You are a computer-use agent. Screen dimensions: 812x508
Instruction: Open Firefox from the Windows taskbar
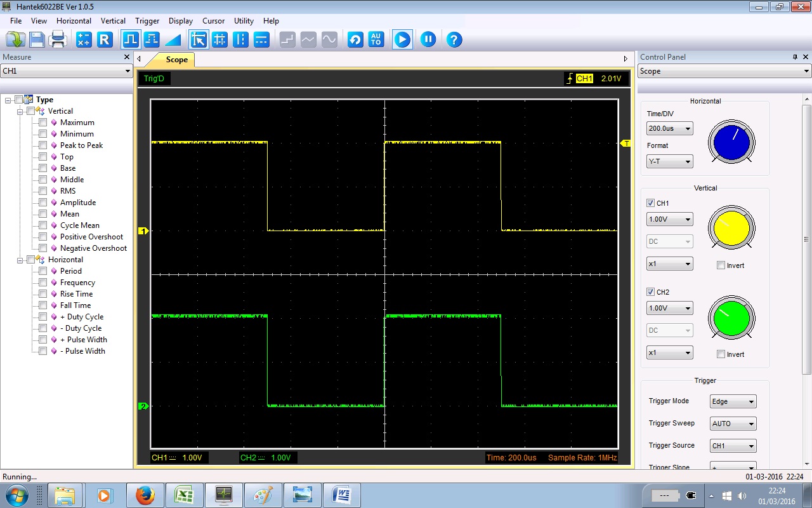(145, 495)
